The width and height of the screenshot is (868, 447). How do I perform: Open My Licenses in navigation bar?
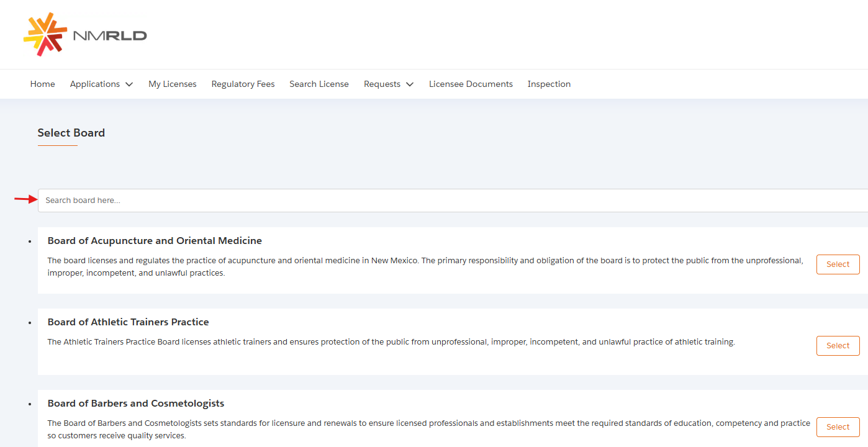[172, 84]
